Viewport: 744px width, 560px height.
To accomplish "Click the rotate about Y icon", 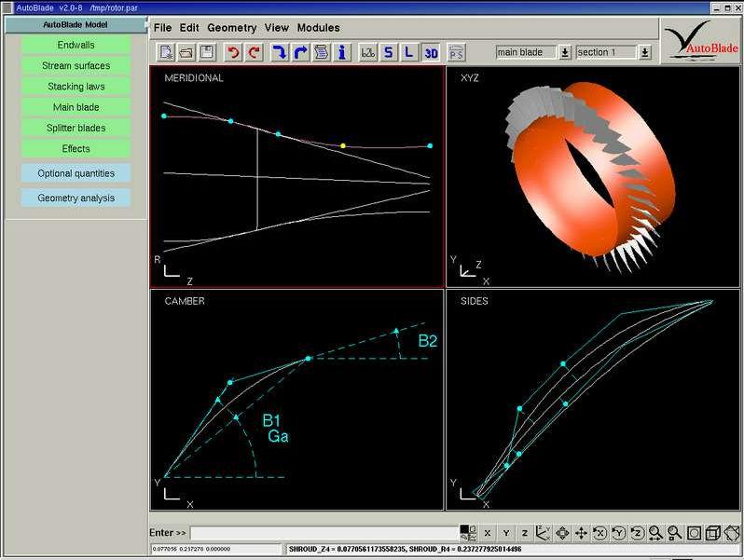I will pos(618,534).
